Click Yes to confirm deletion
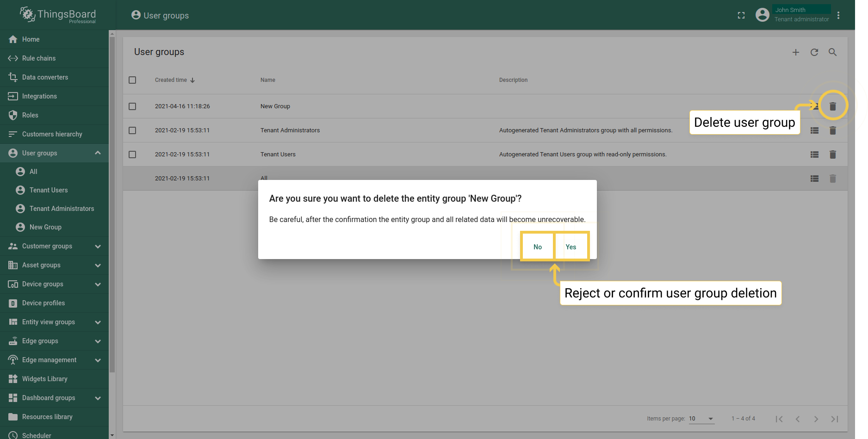This screenshot has width=868, height=439. (571, 247)
